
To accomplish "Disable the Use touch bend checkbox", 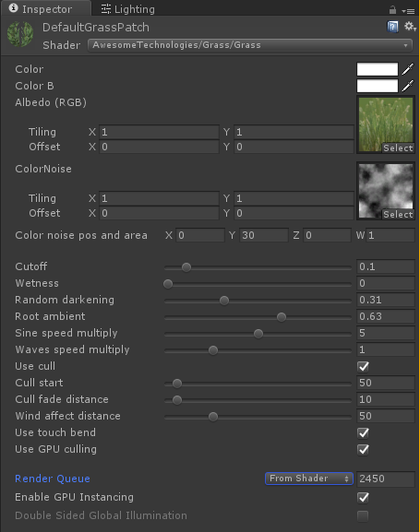I will tap(363, 433).
